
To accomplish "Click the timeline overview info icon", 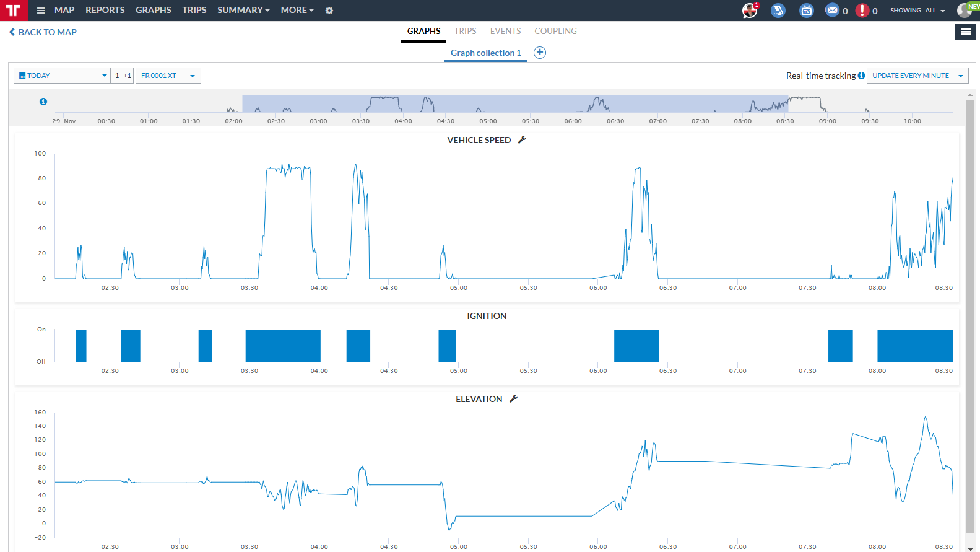I will (x=43, y=102).
